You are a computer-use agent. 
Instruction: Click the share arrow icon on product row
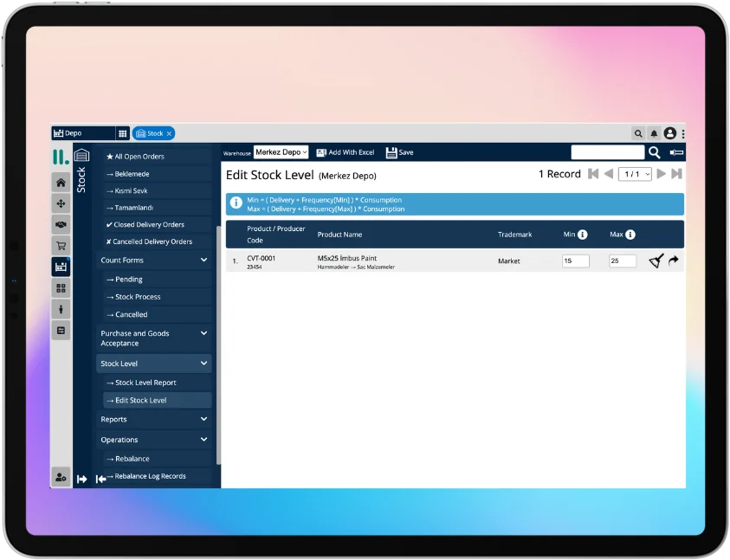pyautogui.click(x=674, y=261)
